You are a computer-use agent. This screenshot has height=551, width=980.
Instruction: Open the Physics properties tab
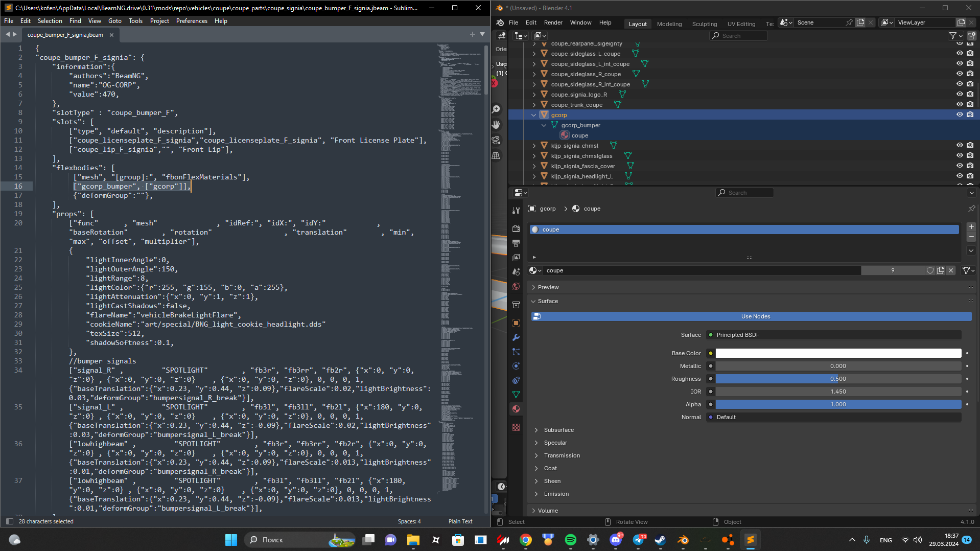pyautogui.click(x=516, y=366)
